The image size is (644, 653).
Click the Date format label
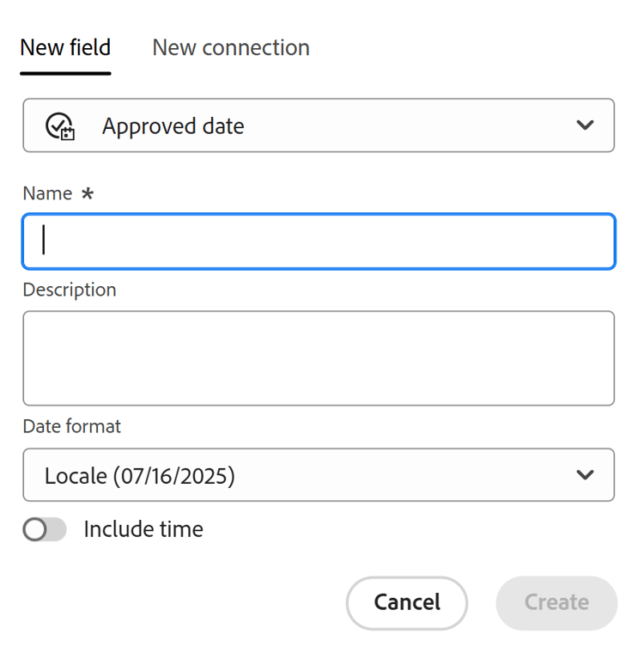(x=72, y=426)
